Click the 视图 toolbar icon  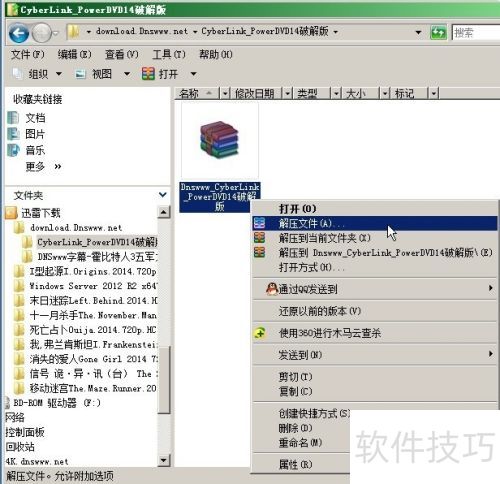coord(80,74)
